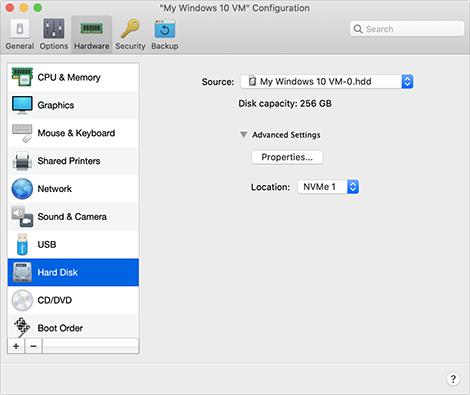Select Graphics label in the sidebar
This screenshot has width=470, height=395.
click(56, 105)
